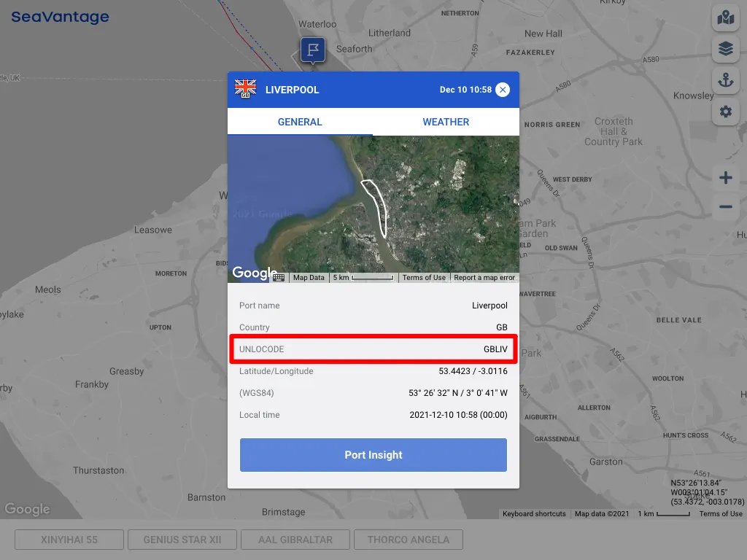Click the Seaforth label on the map
The image size is (747, 560).
coord(354,49)
